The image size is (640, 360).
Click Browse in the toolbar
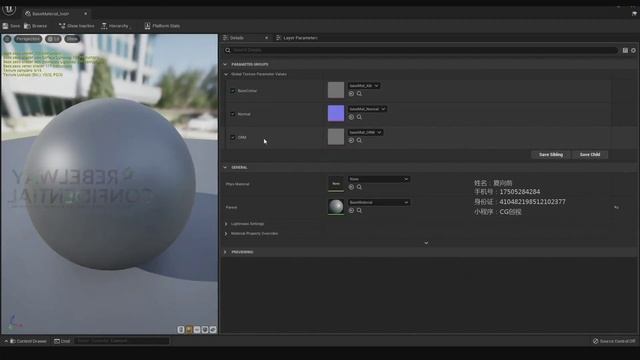(x=36, y=26)
